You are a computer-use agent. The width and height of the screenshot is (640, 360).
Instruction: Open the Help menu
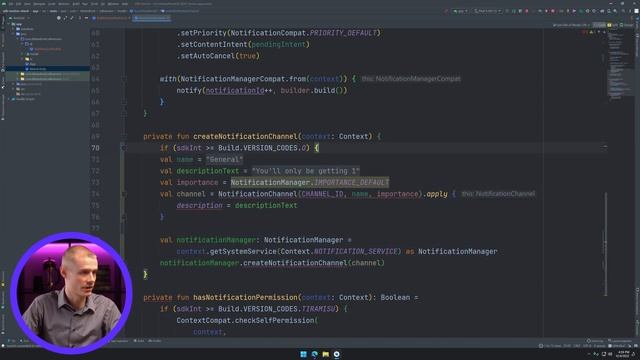point(125,4)
